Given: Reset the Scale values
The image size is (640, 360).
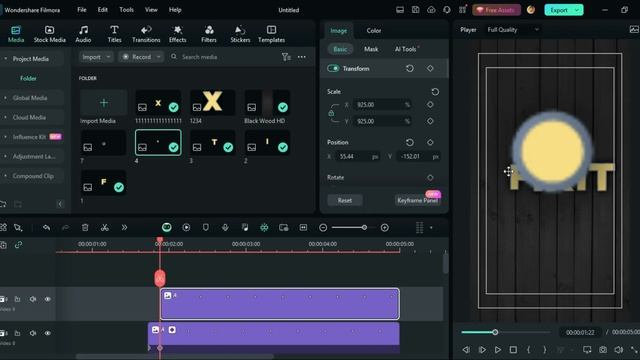Looking at the screenshot, I should pyautogui.click(x=435, y=91).
